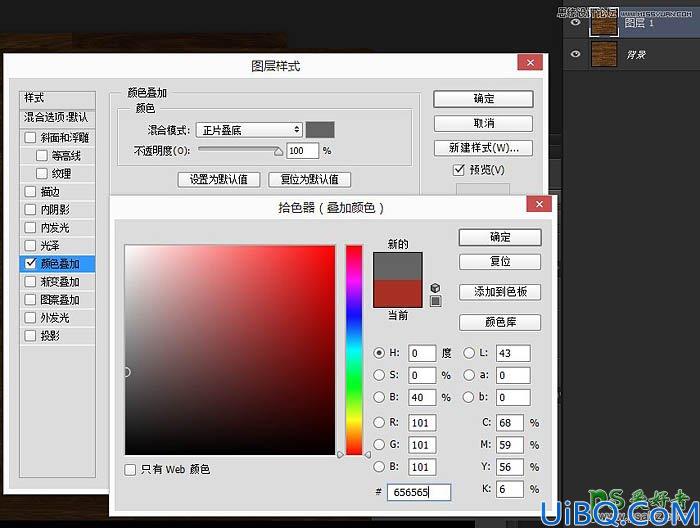Viewport: 700px width, 528px height.
Task: Click the 复位为默认值 button
Action: pyautogui.click(x=309, y=179)
